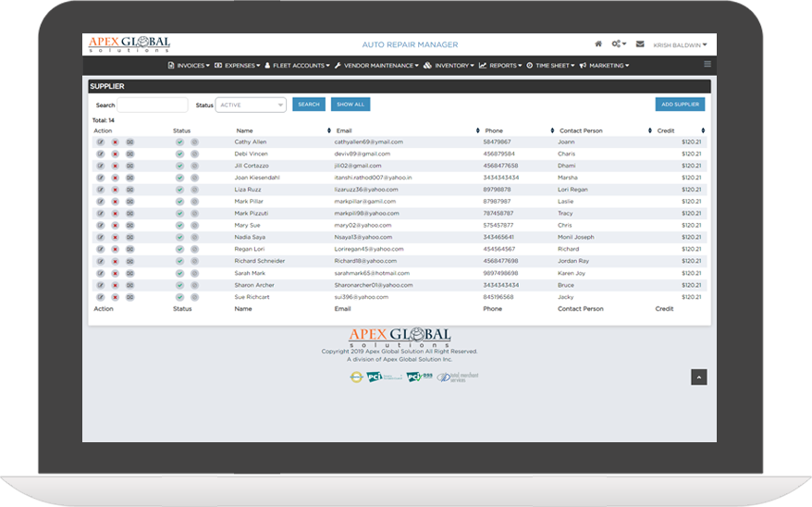812x507 pixels.
Task: Click the red delete icon for Nadia Saya
Action: click(115, 237)
